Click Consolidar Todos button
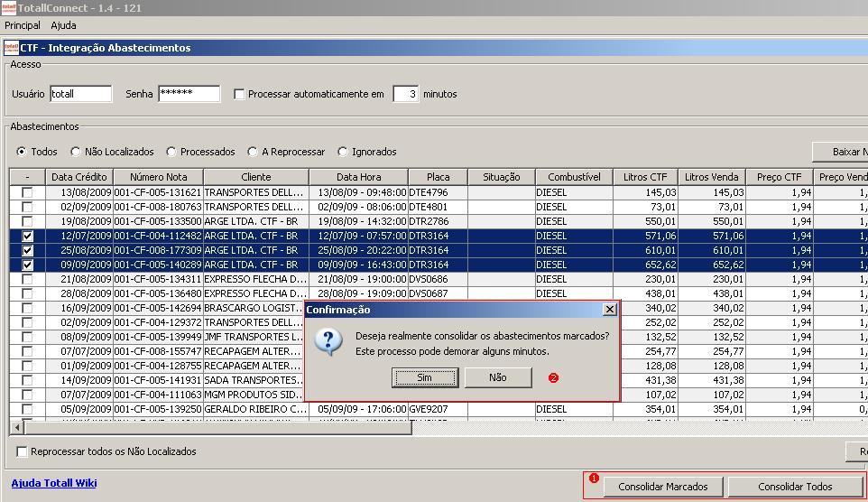Screen dimensions: 868x502 [795, 487]
